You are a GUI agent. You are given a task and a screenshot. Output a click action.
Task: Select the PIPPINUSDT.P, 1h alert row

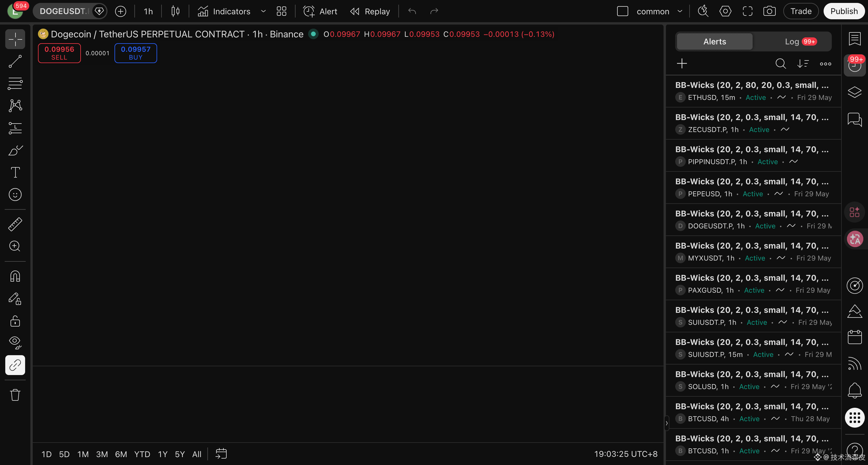[754, 155]
